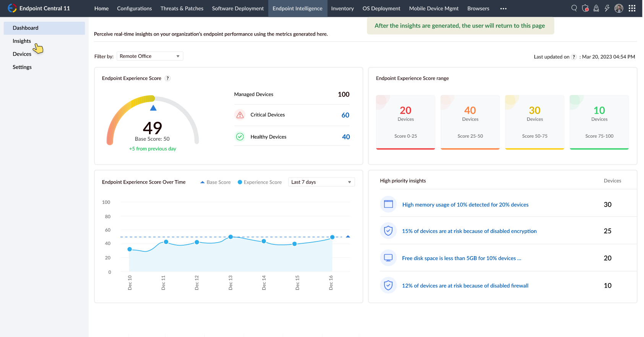The width and height of the screenshot is (644, 337).
Task: Open the search icon in top bar
Action: tap(574, 8)
